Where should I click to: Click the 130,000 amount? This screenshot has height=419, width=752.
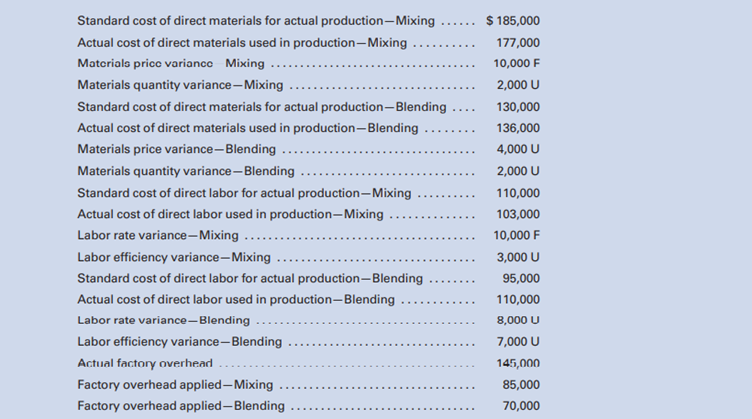click(517, 107)
